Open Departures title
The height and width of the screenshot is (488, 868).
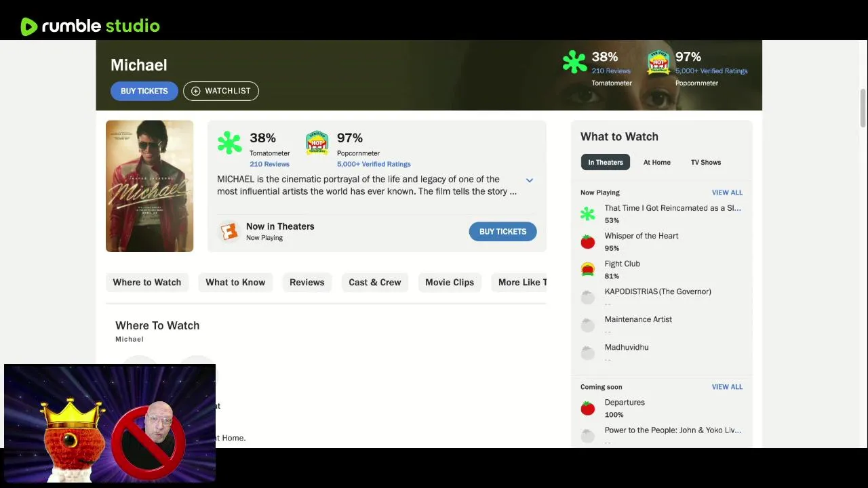point(625,403)
